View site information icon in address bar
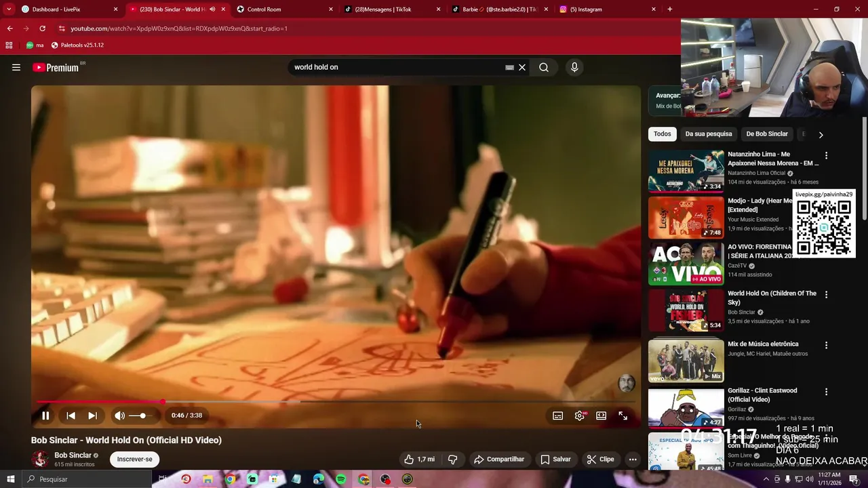This screenshot has height=488, width=868. tap(62, 28)
